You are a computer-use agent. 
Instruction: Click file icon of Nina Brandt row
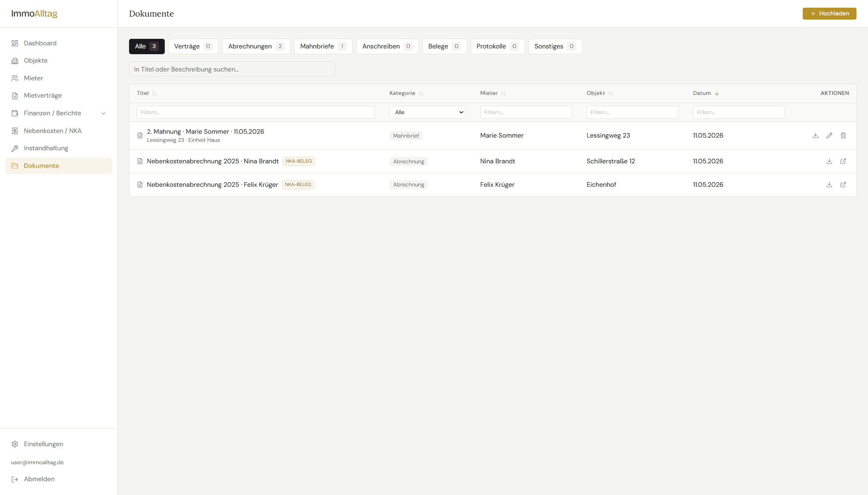(140, 161)
